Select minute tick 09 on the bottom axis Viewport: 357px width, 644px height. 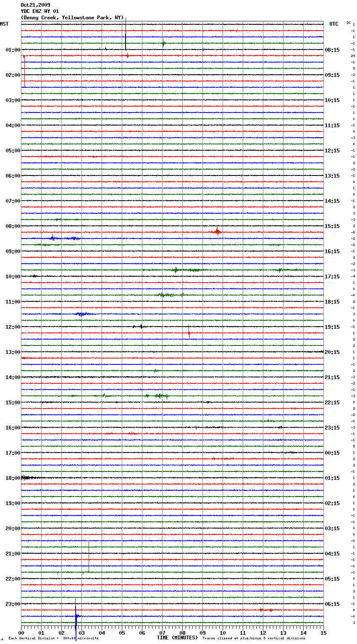click(202, 633)
